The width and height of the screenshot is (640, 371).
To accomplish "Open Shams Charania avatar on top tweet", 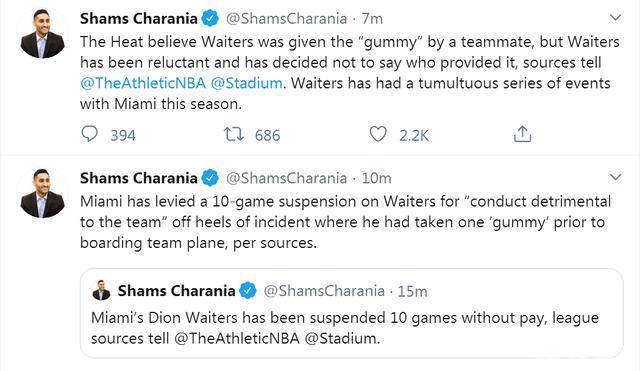I will (42, 33).
